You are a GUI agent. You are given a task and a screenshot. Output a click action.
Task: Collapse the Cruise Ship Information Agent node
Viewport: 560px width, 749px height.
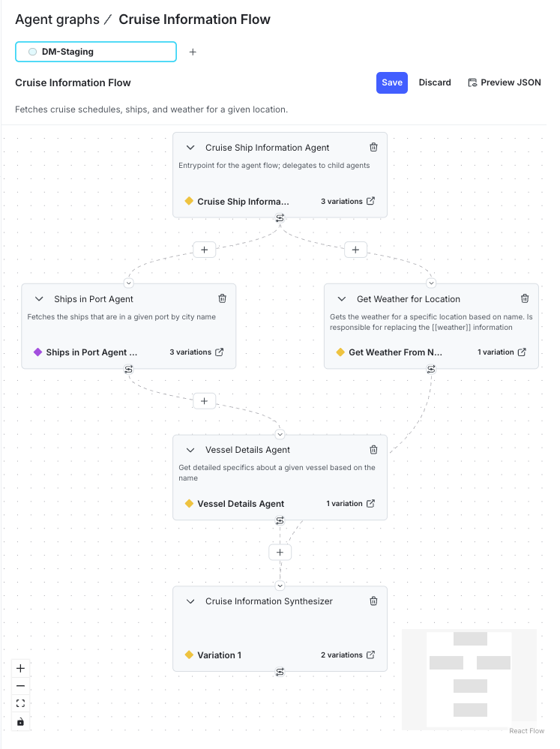click(x=190, y=147)
